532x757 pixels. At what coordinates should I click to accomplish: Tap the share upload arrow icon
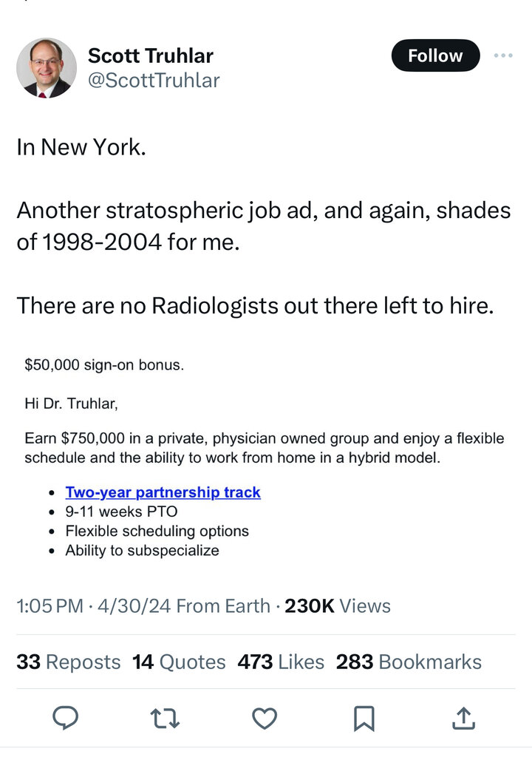click(463, 717)
